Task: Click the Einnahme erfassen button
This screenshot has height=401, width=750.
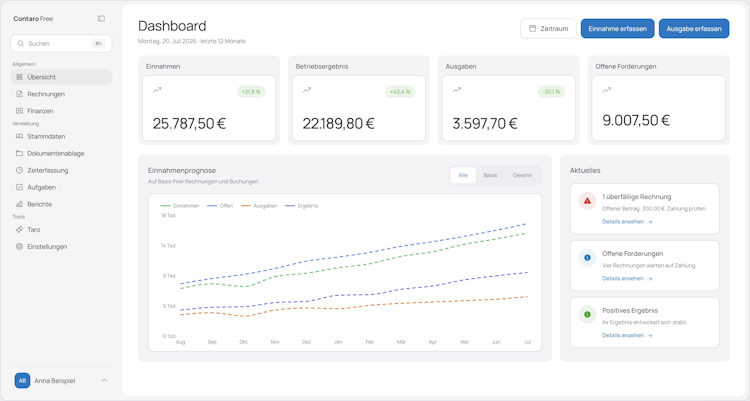Action: tap(618, 29)
